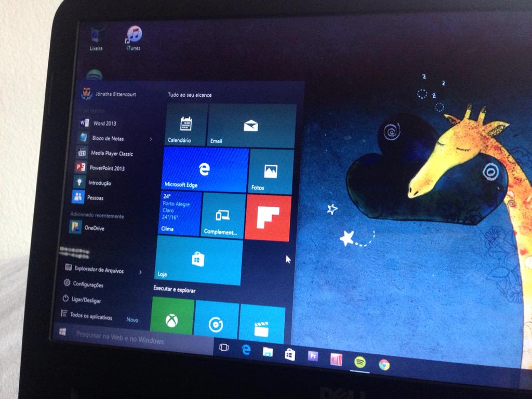Image resolution: width=532 pixels, height=399 pixels.
Task: Open the Pessoas app
Action: (88, 197)
